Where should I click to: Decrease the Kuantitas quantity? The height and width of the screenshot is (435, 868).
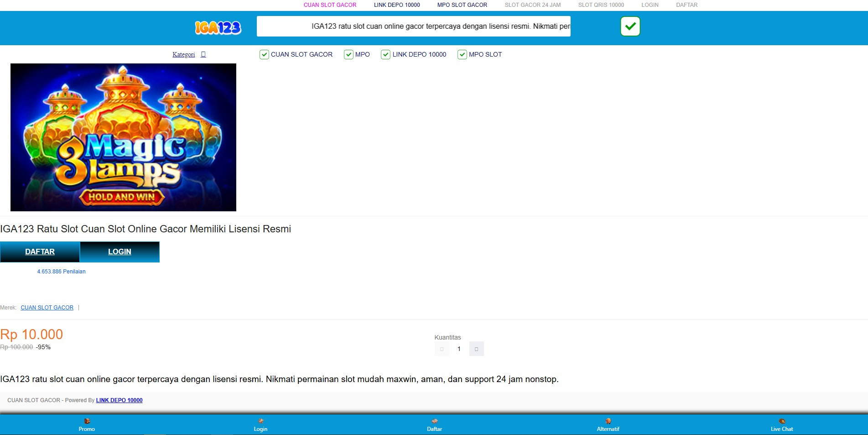click(442, 349)
